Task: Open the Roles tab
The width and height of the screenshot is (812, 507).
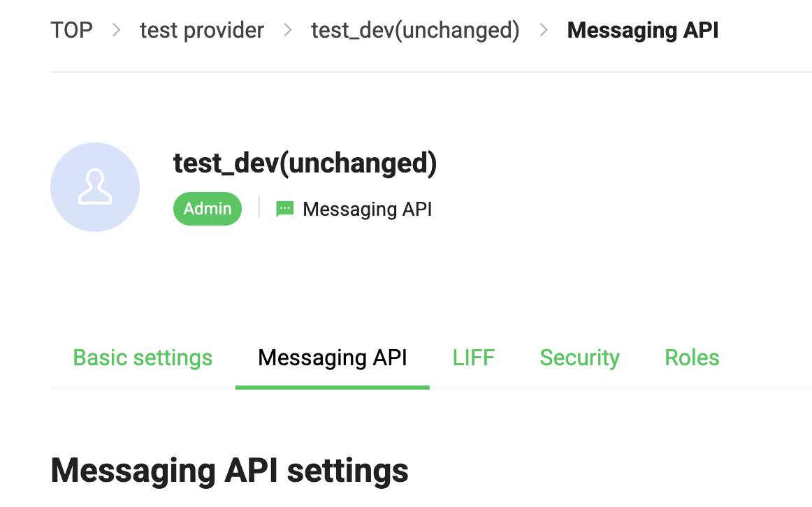Action: 692,358
